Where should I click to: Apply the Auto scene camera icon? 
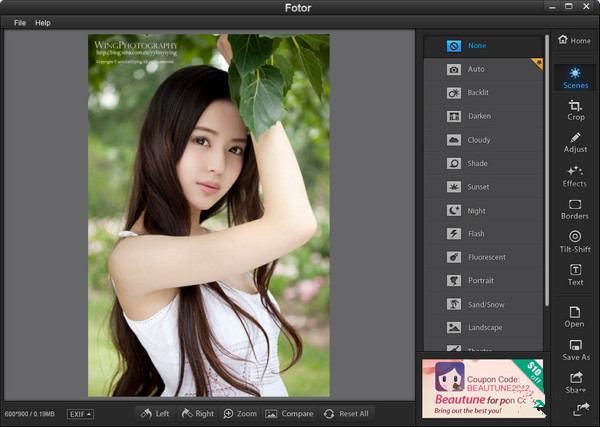454,70
